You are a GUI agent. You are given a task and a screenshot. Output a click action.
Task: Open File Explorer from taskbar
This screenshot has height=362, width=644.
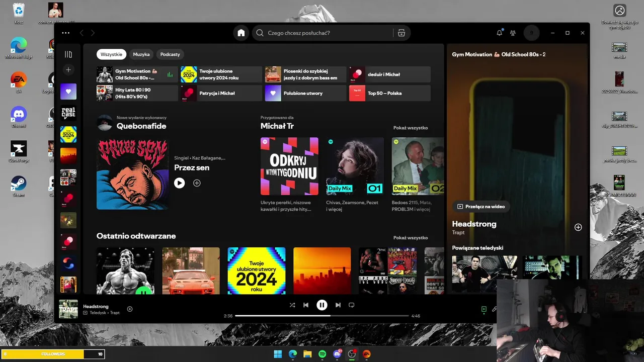point(307,354)
